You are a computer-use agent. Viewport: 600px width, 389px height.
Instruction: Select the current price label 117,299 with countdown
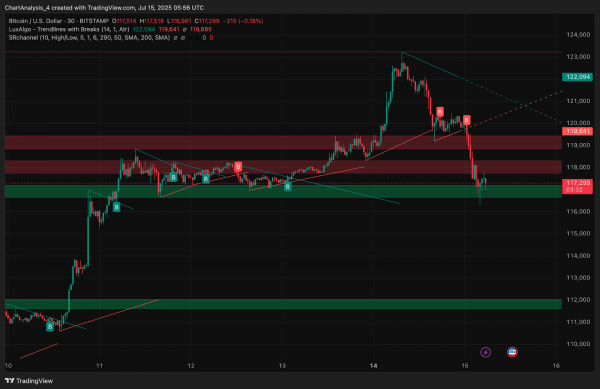577,186
